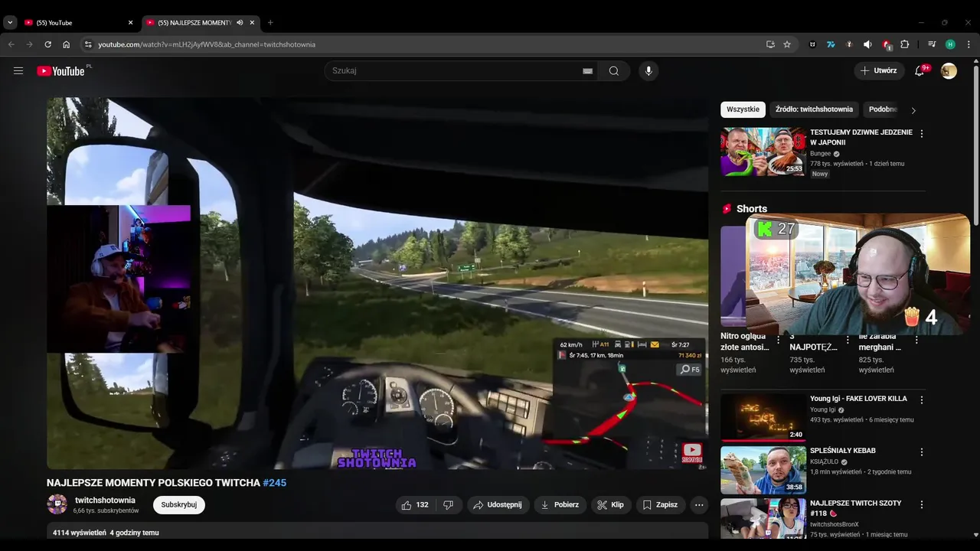
Task: Select the Podobne filter chip
Action: 882,109
